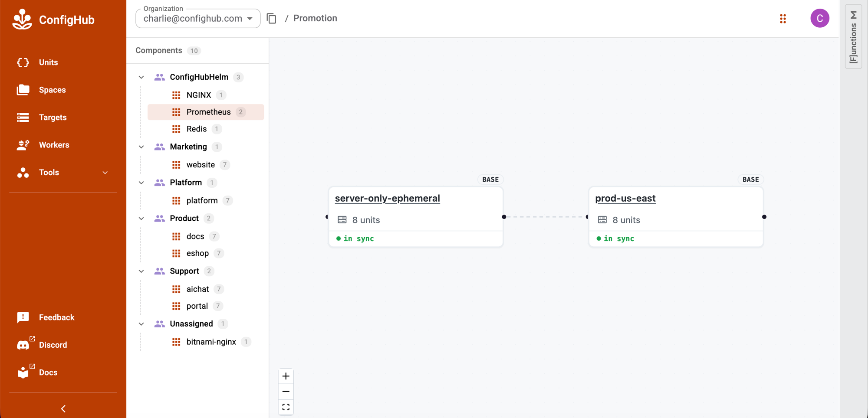Zoom in on the canvas
The height and width of the screenshot is (418, 868).
tap(286, 376)
